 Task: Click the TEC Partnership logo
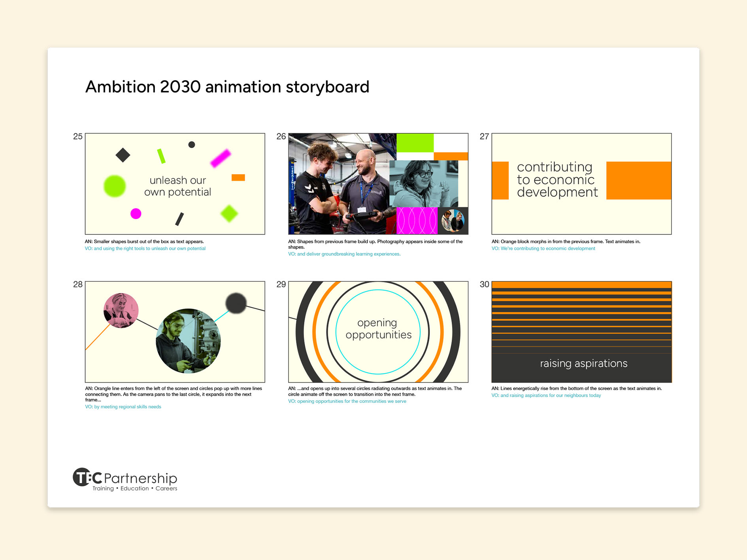click(125, 479)
